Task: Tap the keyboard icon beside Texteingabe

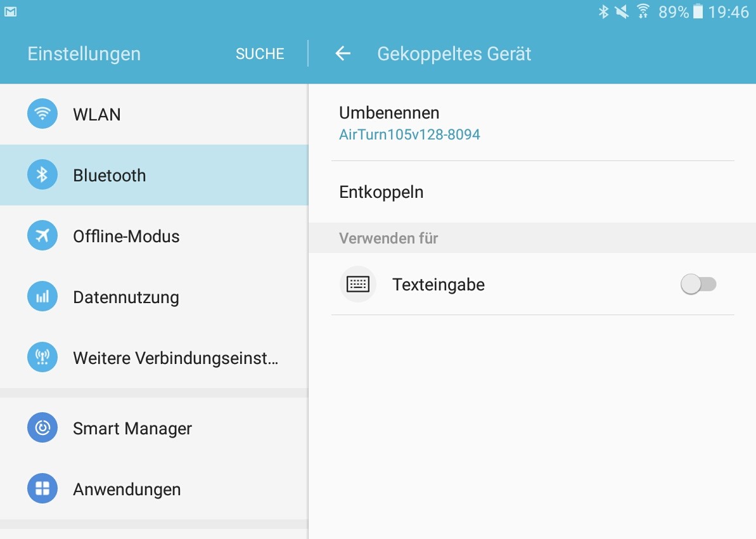Action: pos(358,284)
